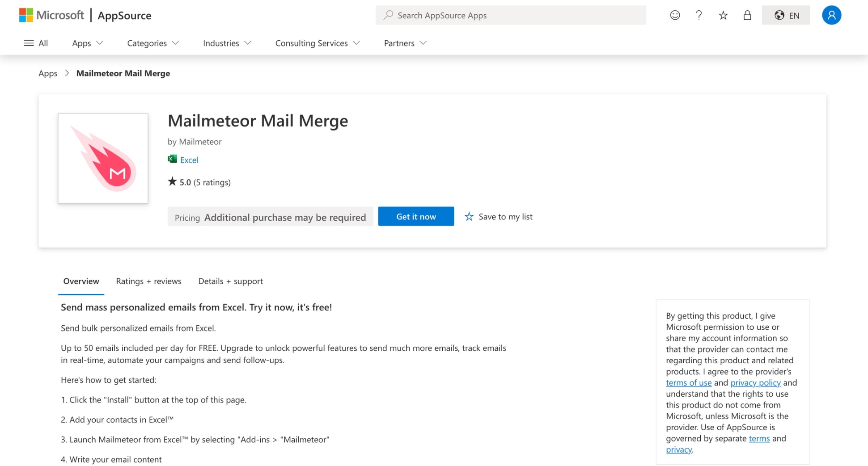Open the help question mark icon
The height and width of the screenshot is (466, 868).
pyautogui.click(x=699, y=15)
